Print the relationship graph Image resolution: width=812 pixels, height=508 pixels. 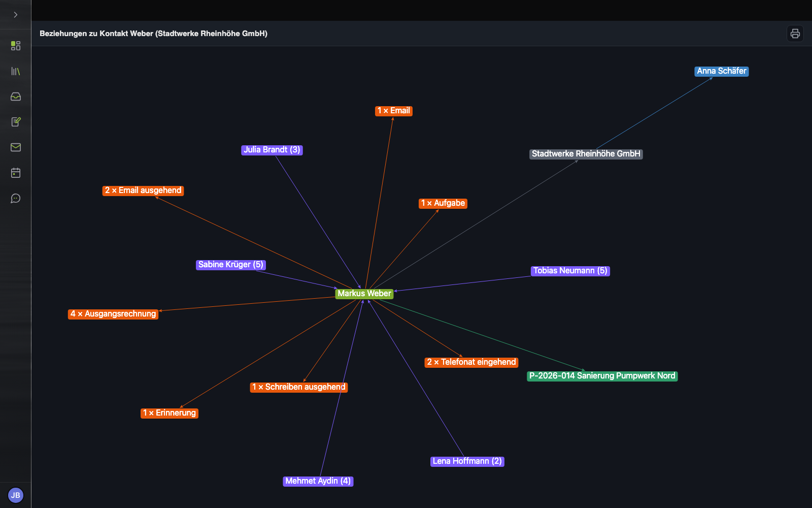(x=795, y=34)
